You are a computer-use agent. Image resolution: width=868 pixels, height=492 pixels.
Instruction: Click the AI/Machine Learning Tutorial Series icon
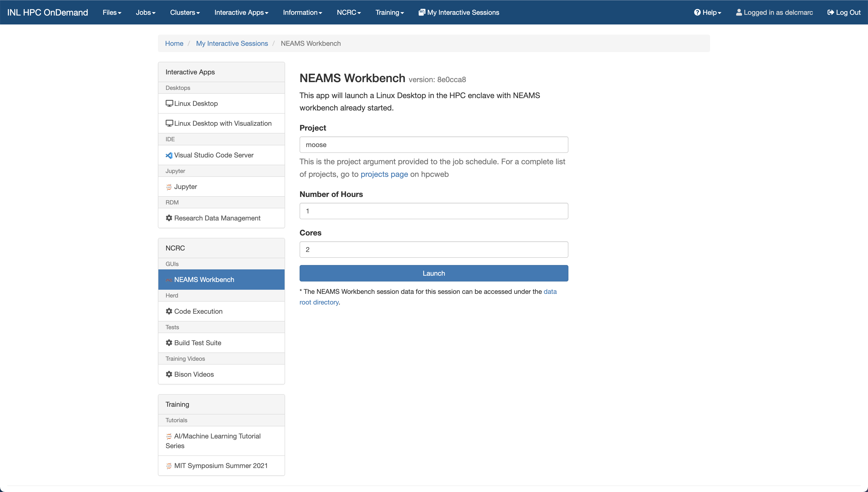pyautogui.click(x=169, y=436)
